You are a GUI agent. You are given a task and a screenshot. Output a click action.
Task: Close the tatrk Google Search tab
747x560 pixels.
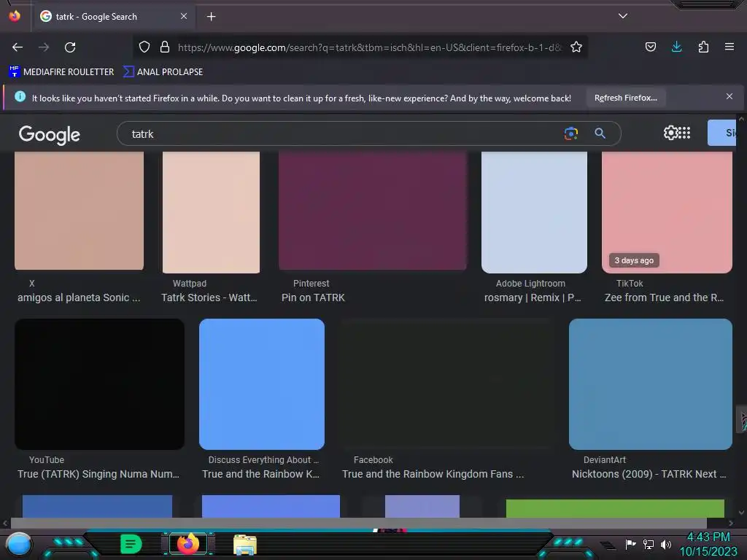pos(184,16)
